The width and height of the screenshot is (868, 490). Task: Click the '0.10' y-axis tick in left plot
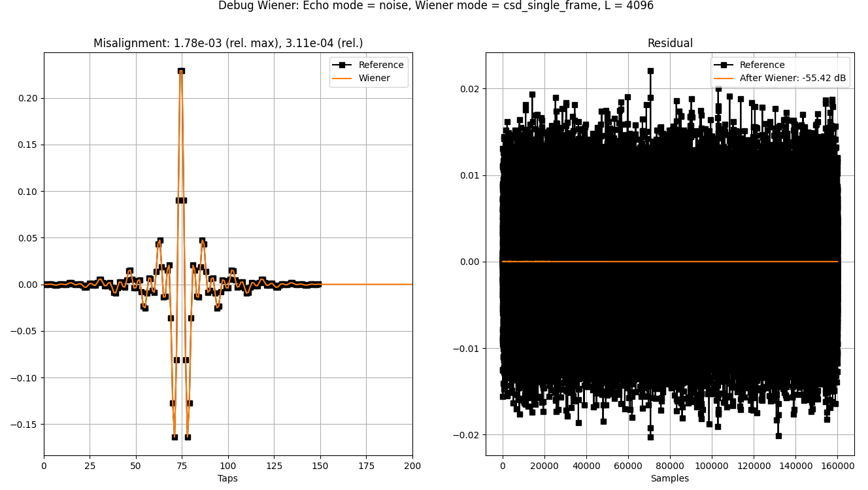pyautogui.click(x=29, y=192)
